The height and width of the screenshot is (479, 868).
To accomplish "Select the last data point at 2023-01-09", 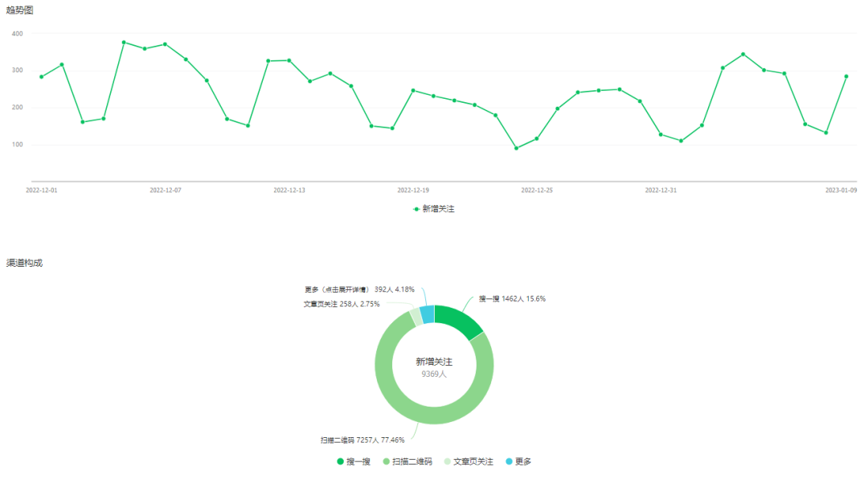I will click(846, 76).
